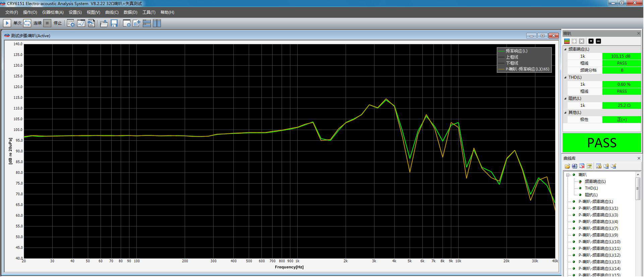Tile windows horizontally using the toolbar icon
Image resolution: width=644 pixels, height=277 pixels.
[147, 23]
